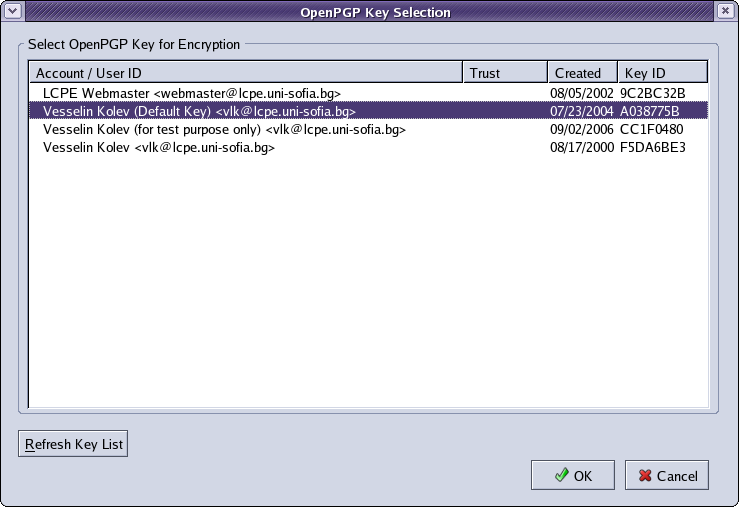The height and width of the screenshot is (507, 739).
Task: Select Vesselin Kolev (Default Key) row
Action: (x=369, y=111)
